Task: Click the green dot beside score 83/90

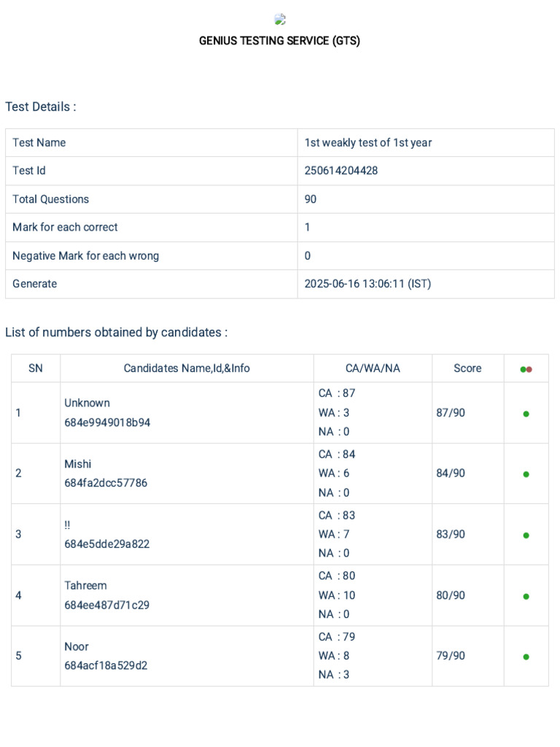Action: point(526,535)
